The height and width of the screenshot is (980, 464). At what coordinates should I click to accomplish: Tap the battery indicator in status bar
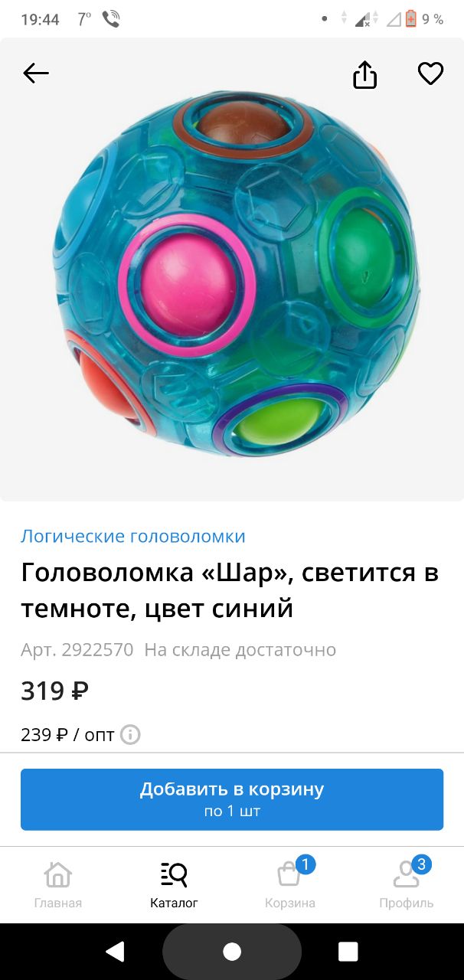click(410, 19)
